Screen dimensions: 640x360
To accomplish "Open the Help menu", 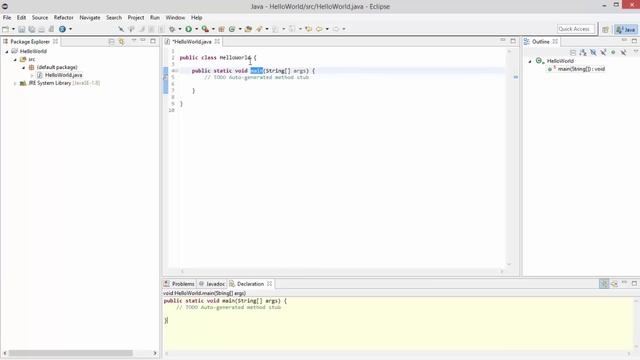I will tap(196, 18).
